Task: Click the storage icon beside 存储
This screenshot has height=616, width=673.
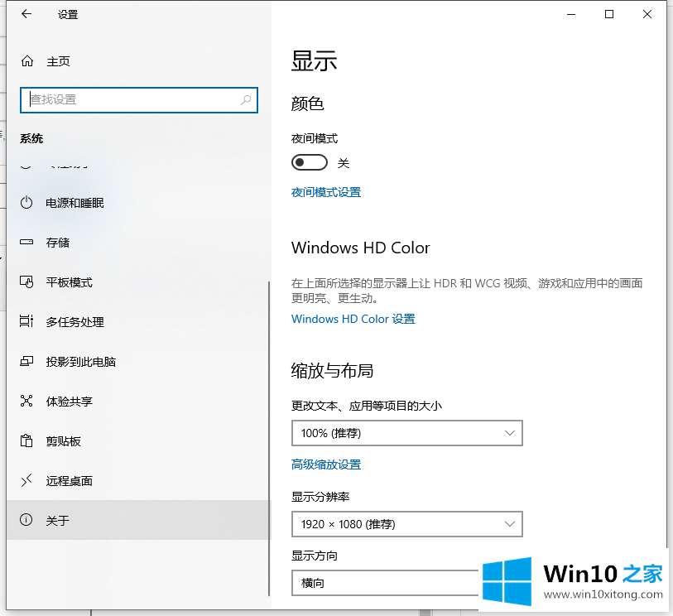Action: coord(26,242)
